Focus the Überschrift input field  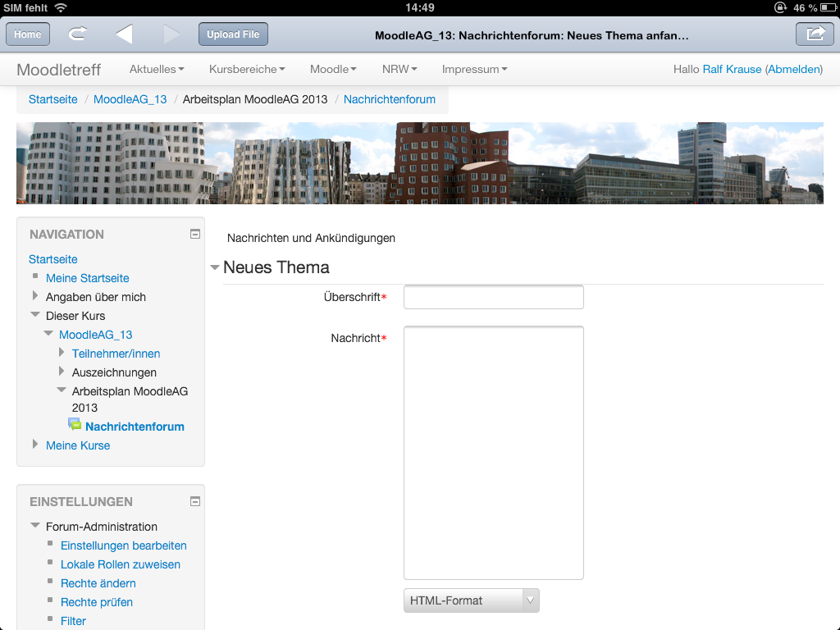pos(493,297)
